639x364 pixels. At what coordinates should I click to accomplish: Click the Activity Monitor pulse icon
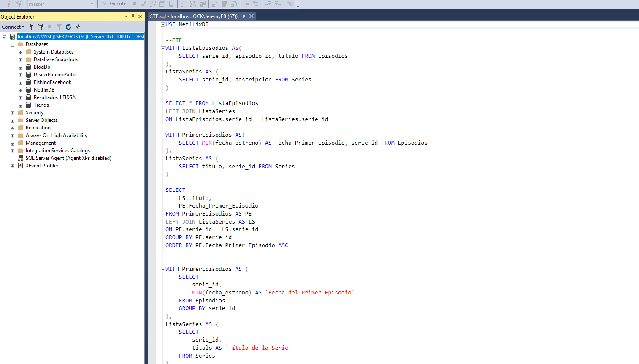coord(78,27)
